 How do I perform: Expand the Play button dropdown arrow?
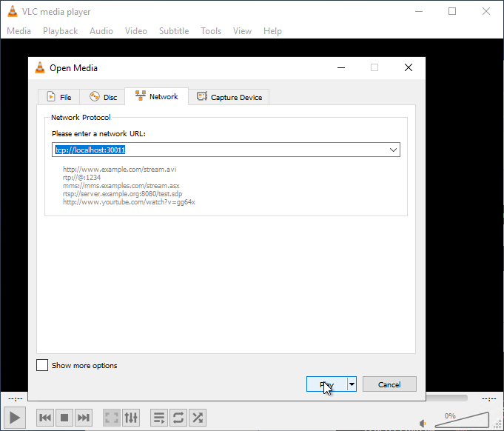point(352,384)
